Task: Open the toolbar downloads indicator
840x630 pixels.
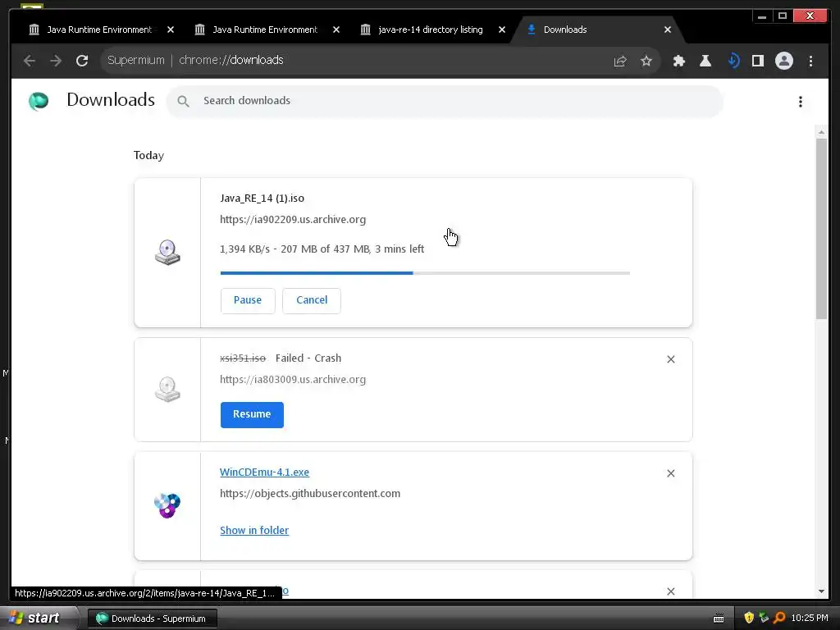Action: coord(733,61)
